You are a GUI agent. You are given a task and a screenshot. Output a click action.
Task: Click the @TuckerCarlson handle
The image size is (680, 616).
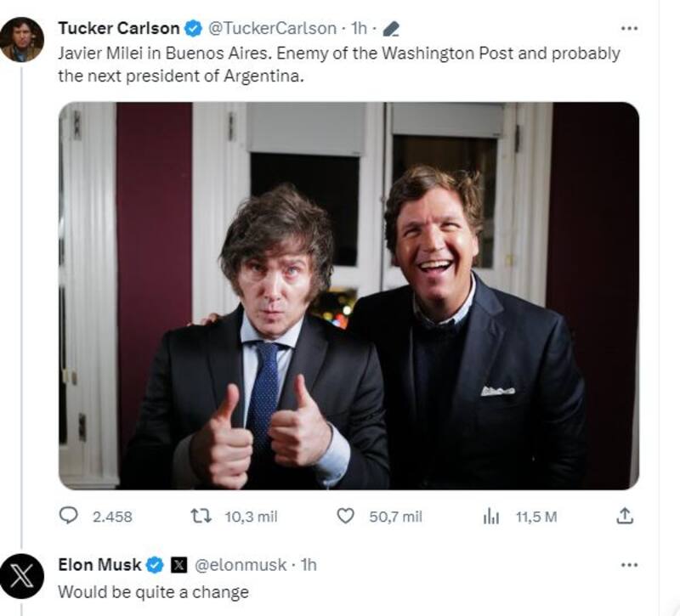click(272, 28)
